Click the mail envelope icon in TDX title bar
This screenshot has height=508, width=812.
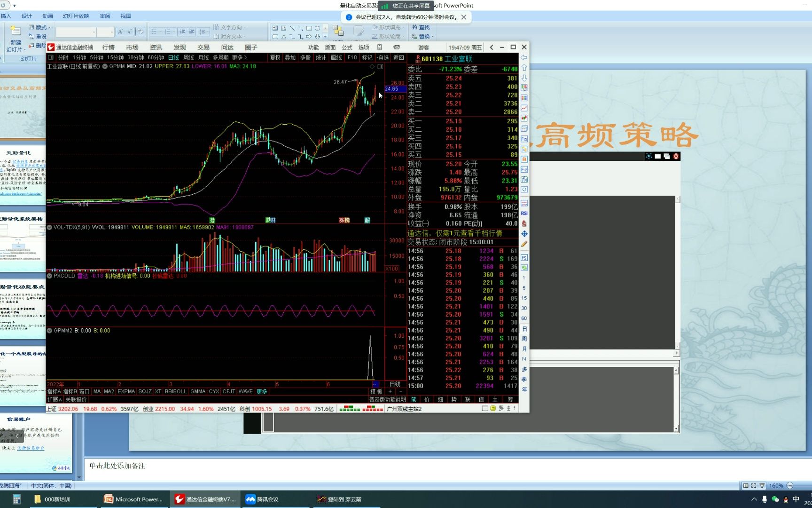397,48
